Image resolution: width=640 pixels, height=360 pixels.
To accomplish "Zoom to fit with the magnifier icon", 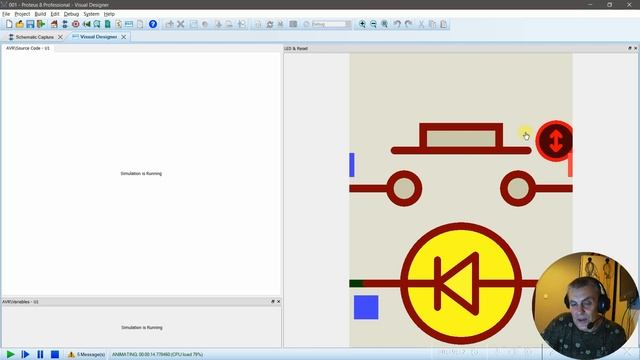I will (x=384, y=24).
